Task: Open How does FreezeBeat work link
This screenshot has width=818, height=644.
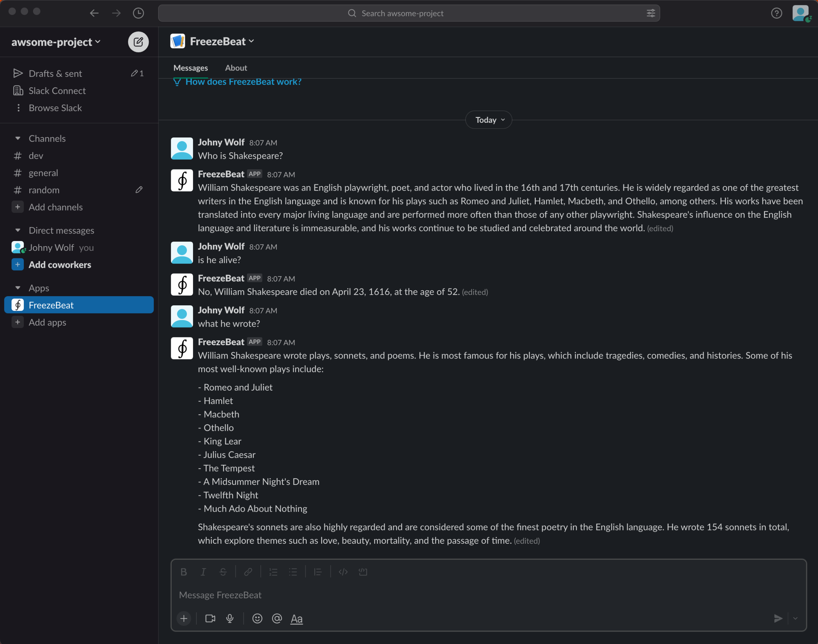Action: click(x=243, y=82)
